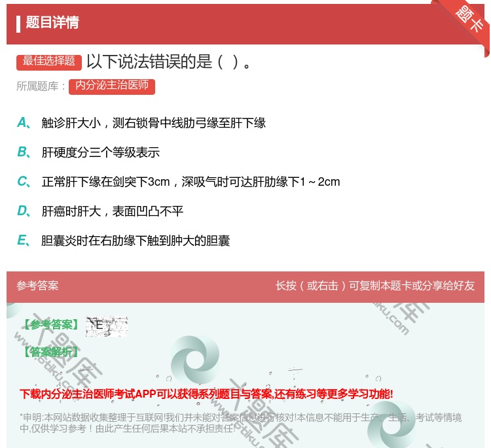
Task: Click the 长按(或右击)可复制本题卡 hint text
Action: (374, 286)
